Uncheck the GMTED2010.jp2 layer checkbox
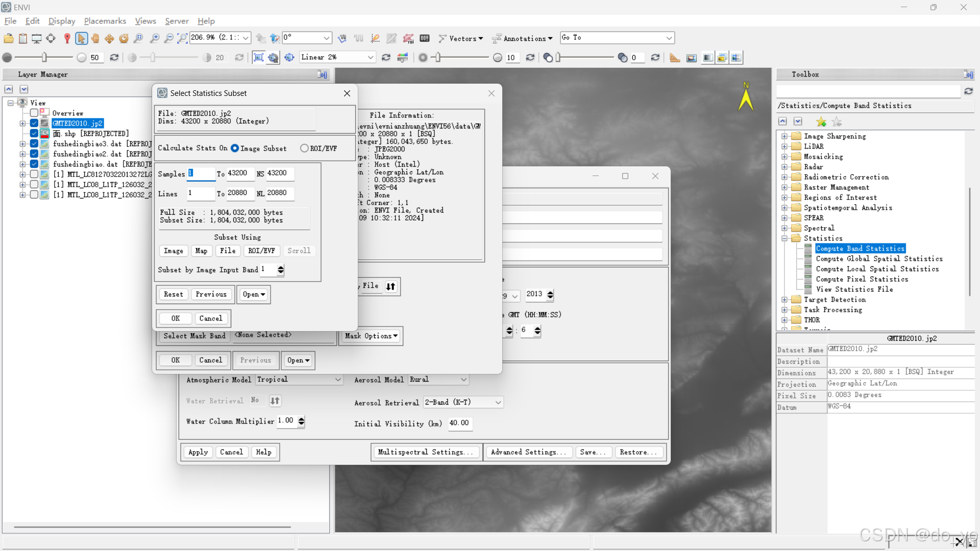Viewport: 980px width, 551px height. coord(34,123)
